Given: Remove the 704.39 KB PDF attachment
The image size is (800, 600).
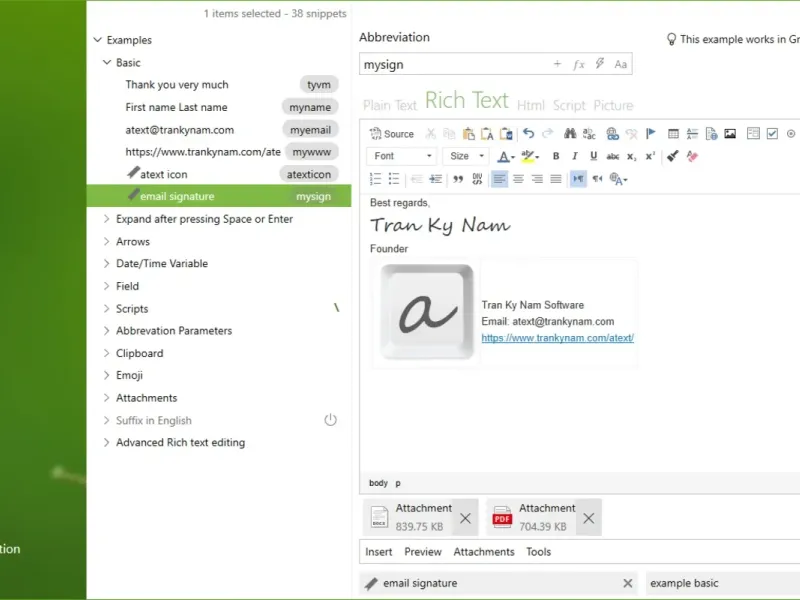Looking at the screenshot, I should pos(588,518).
